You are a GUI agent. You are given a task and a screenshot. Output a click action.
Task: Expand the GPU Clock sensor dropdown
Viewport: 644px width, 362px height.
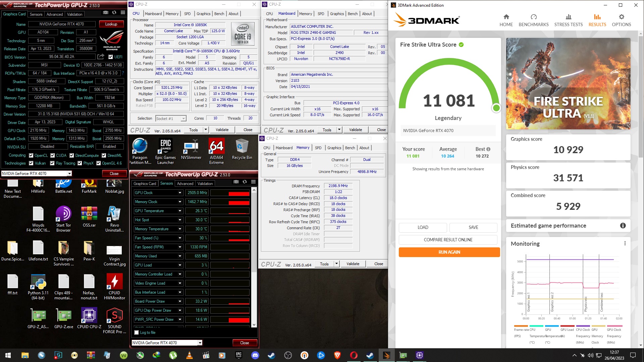[x=180, y=193]
